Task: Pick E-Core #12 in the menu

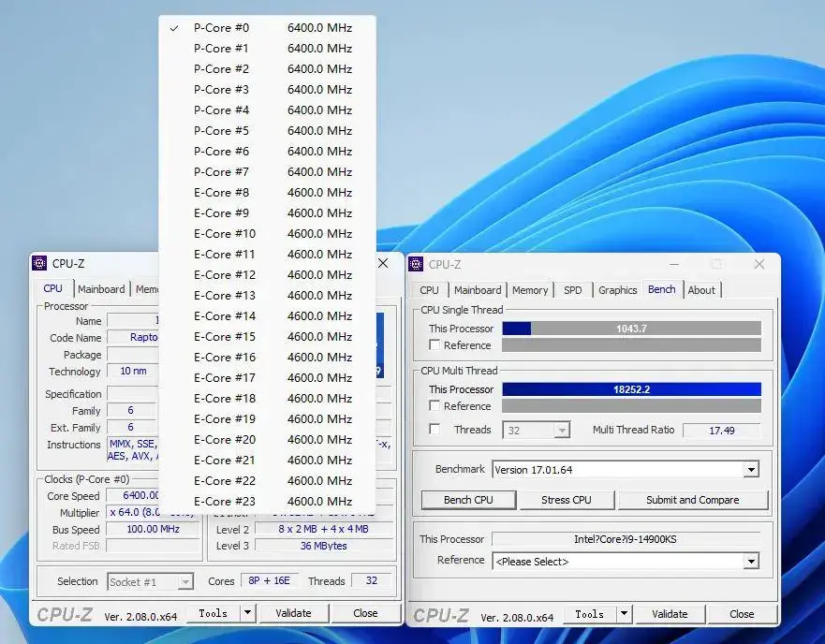Action: pyautogui.click(x=267, y=274)
